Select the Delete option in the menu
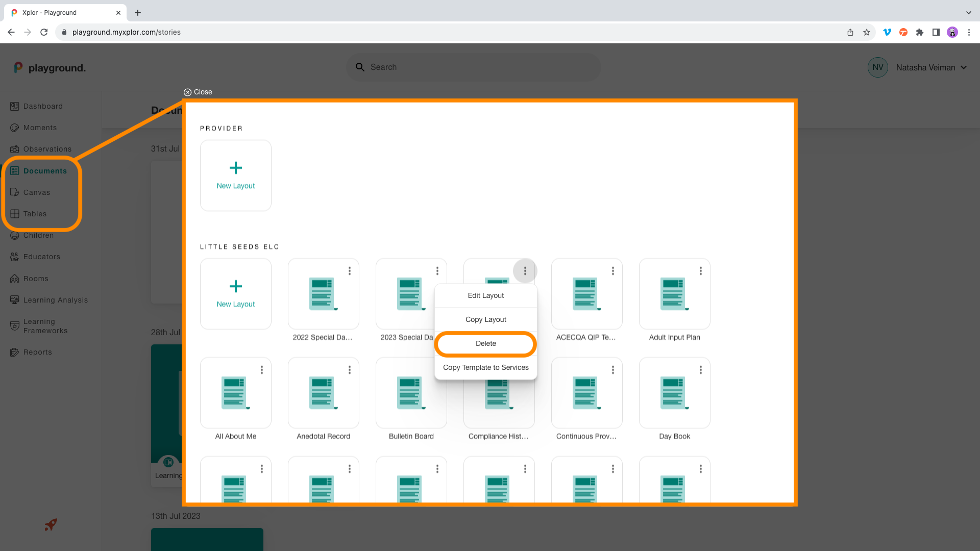 click(x=485, y=343)
